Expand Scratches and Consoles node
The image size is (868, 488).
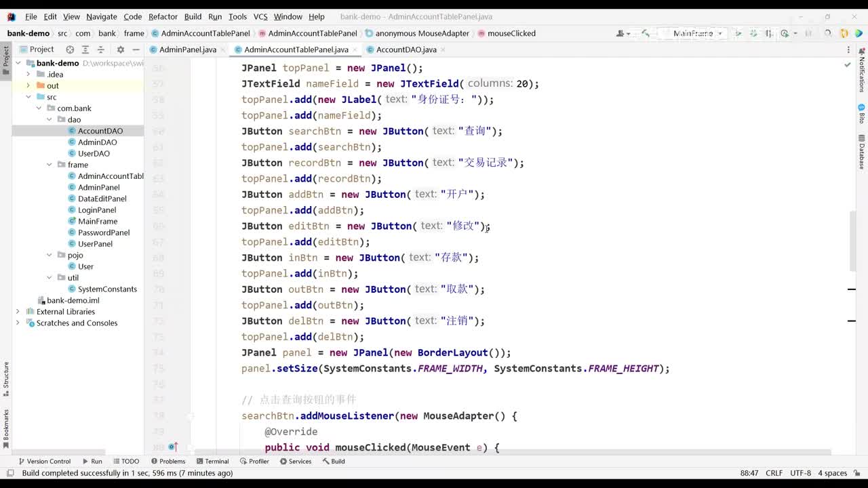coord(18,323)
